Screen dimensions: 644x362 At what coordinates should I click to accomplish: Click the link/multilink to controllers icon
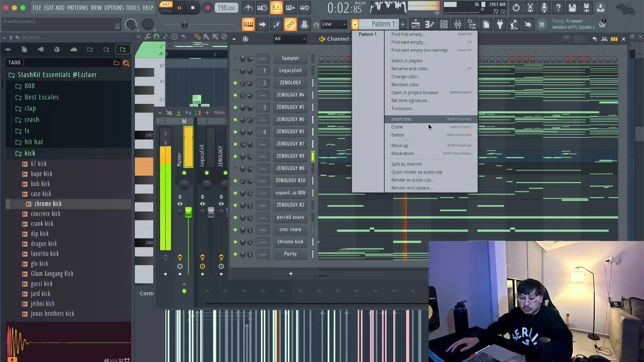[x=290, y=24]
